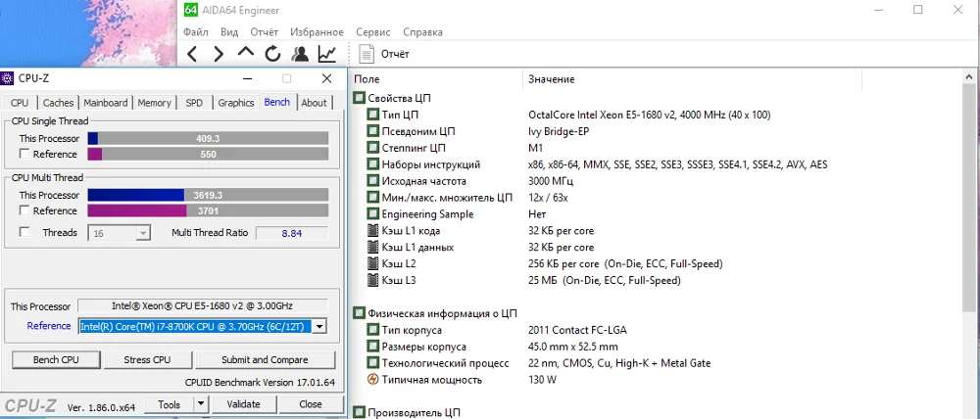This screenshot has height=419, width=980.
Task: Open the Threads count dropdown showing 16
Action: pyautogui.click(x=143, y=233)
